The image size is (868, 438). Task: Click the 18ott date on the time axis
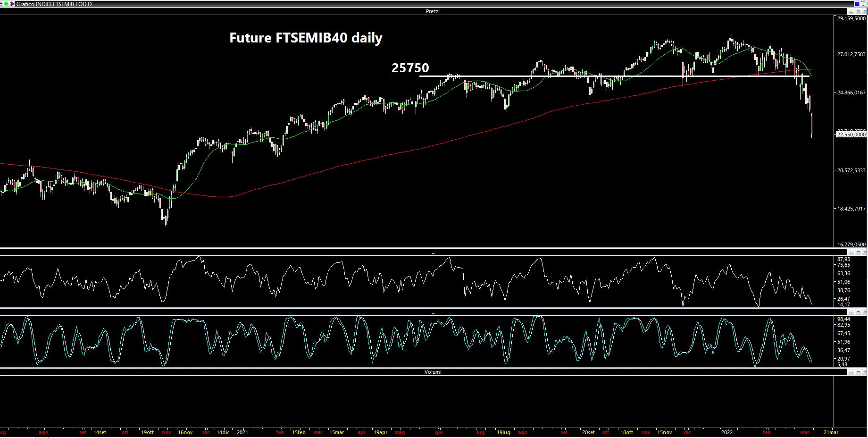click(626, 432)
